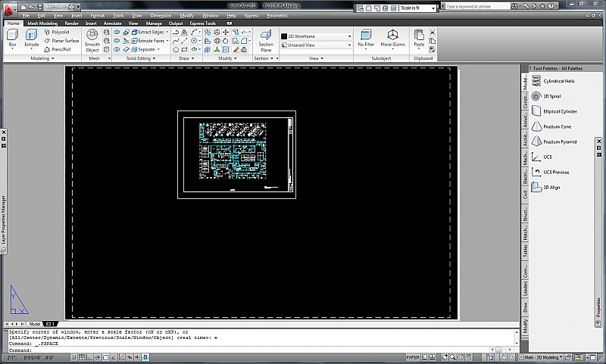
Task: Select Elliptical Cylinder from Tool Palettes
Action: 554,111
